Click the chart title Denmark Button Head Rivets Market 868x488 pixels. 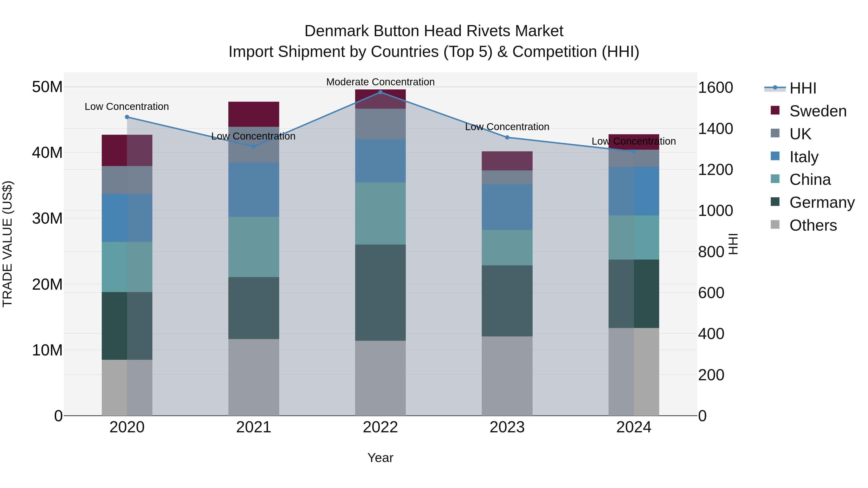(x=434, y=31)
